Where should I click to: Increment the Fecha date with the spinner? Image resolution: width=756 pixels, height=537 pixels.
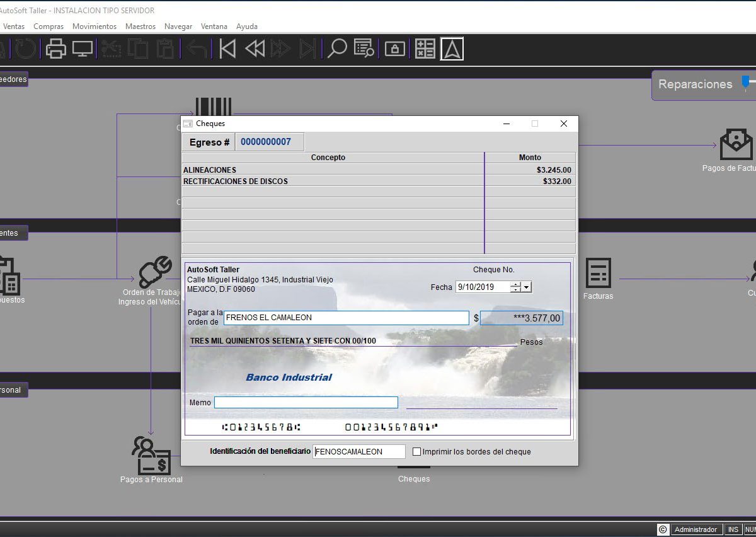pyautogui.click(x=517, y=285)
